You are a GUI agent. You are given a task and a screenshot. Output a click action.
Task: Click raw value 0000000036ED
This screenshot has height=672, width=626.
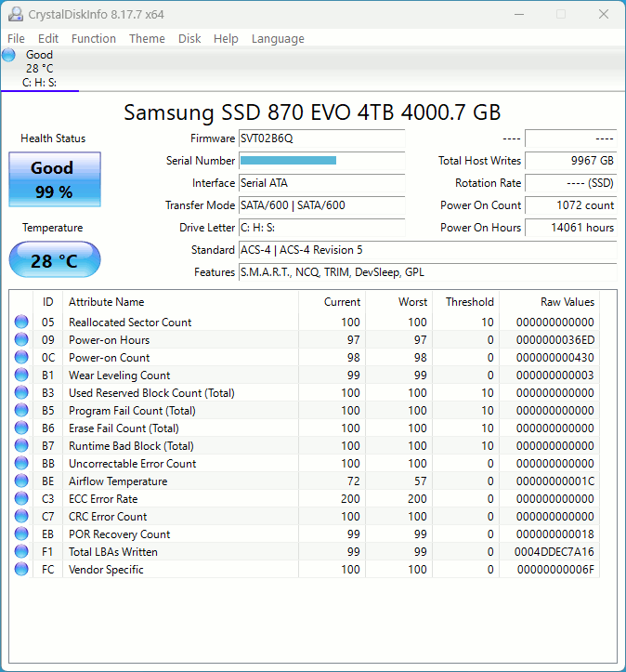pyautogui.click(x=554, y=340)
